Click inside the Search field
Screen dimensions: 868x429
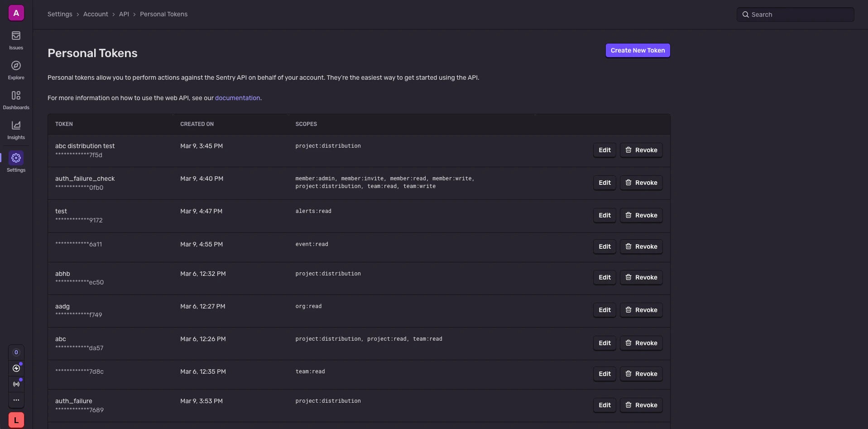tap(797, 14)
